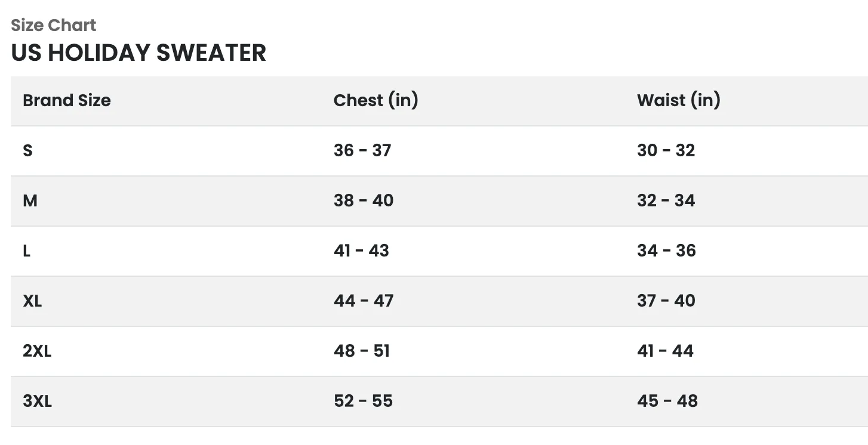Select chest value 38 - 40
Screen dimensions: 868x445
click(x=364, y=200)
